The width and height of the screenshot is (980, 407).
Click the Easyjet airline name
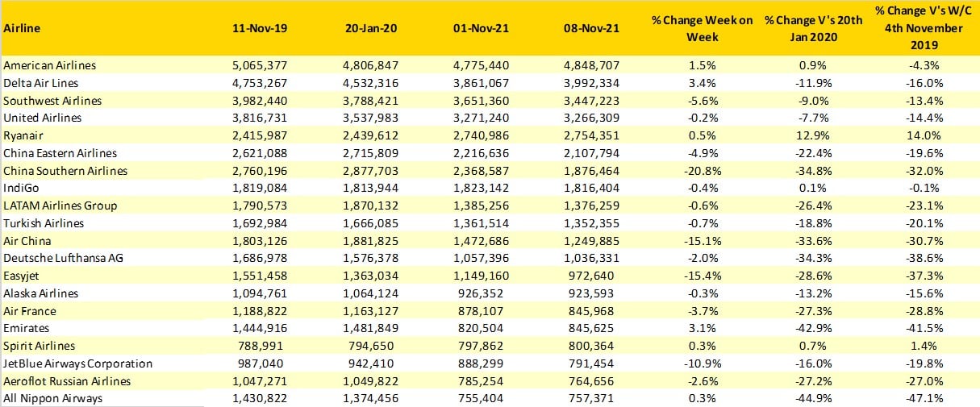[23, 276]
